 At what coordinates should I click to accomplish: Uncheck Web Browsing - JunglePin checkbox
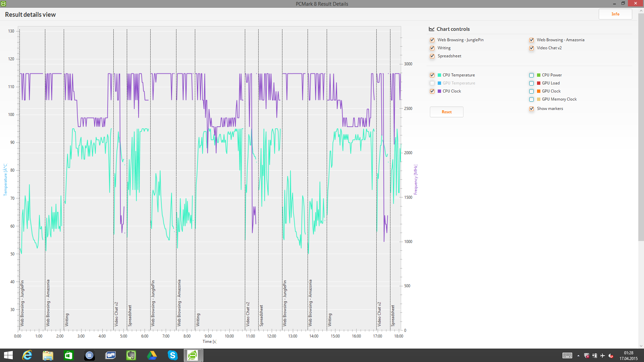pos(432,40)
